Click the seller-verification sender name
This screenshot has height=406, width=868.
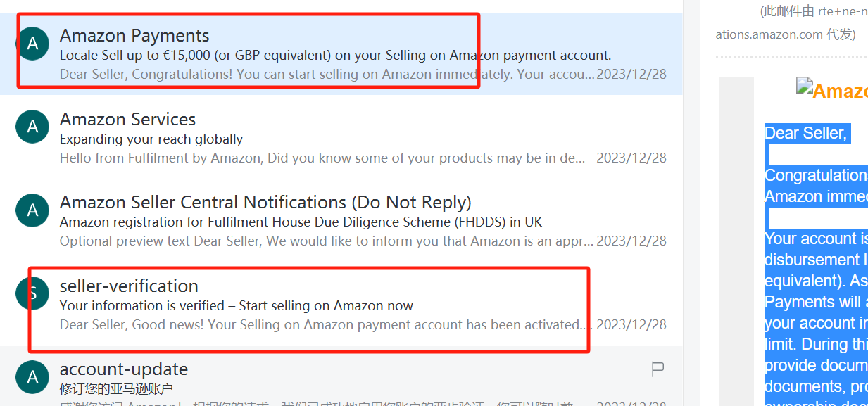pos(129,286)
